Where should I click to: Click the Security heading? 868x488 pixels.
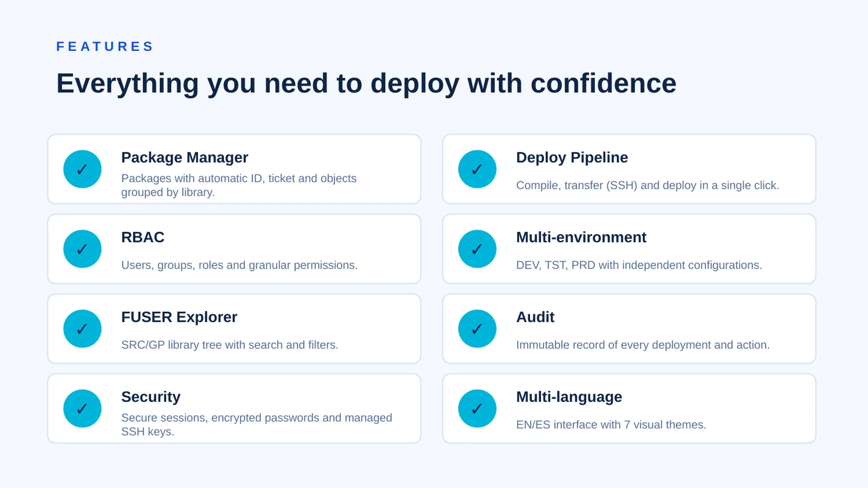pos(151,397)
